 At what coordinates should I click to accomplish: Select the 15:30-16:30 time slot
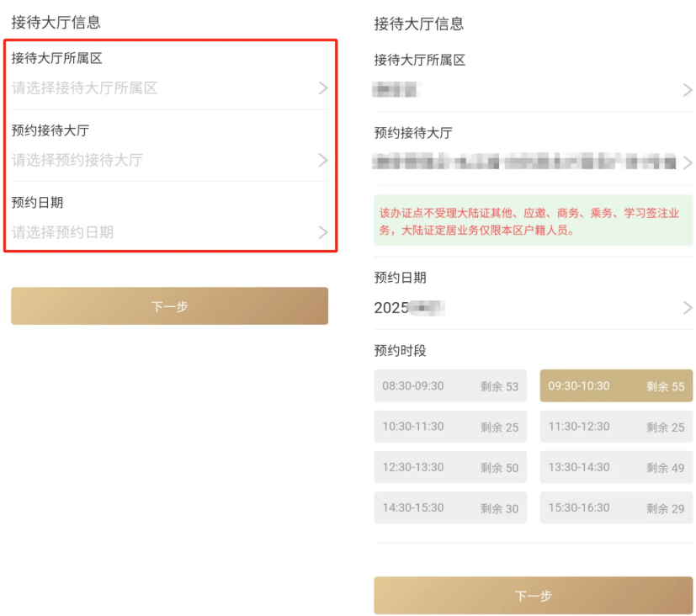[616, 508]
